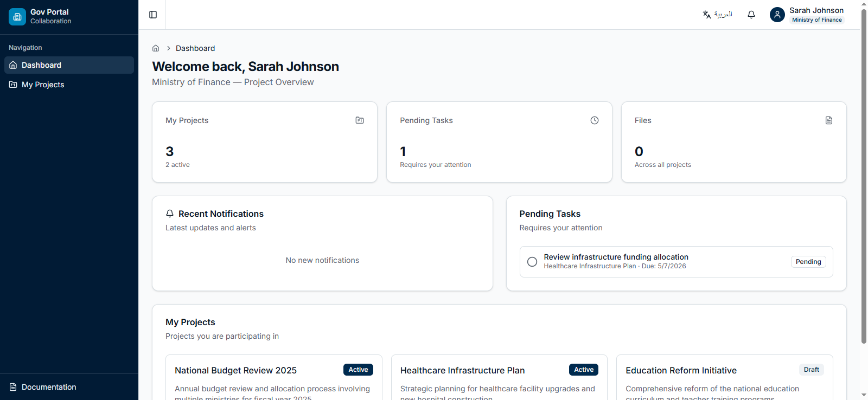Click the sidebar My Projects folder icon

click(x=13, y=85)
